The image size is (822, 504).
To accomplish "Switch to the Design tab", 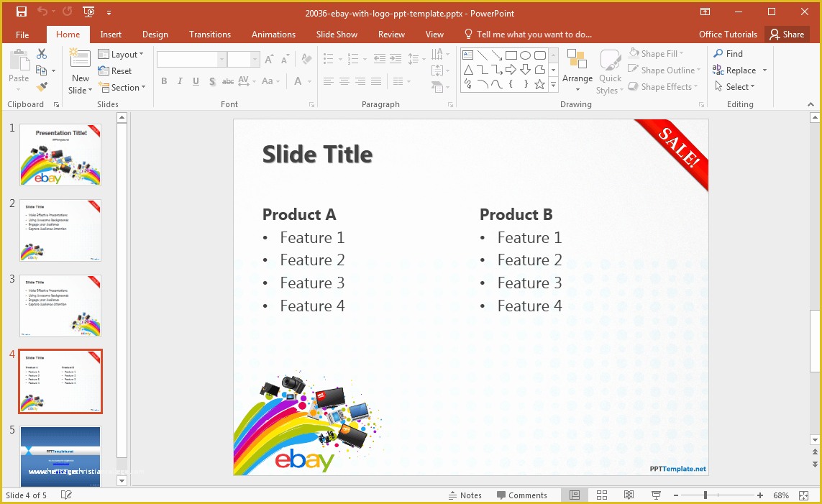I will (155, 35).
